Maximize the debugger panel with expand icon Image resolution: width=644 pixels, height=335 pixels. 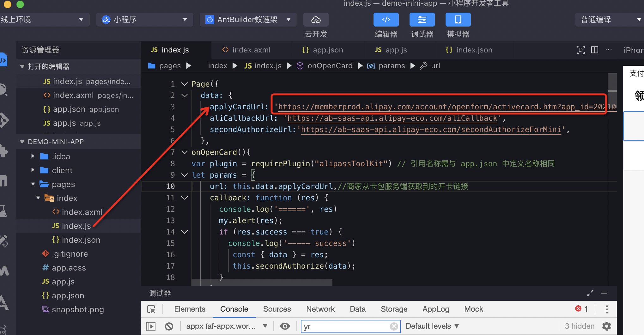click(590, 293)
